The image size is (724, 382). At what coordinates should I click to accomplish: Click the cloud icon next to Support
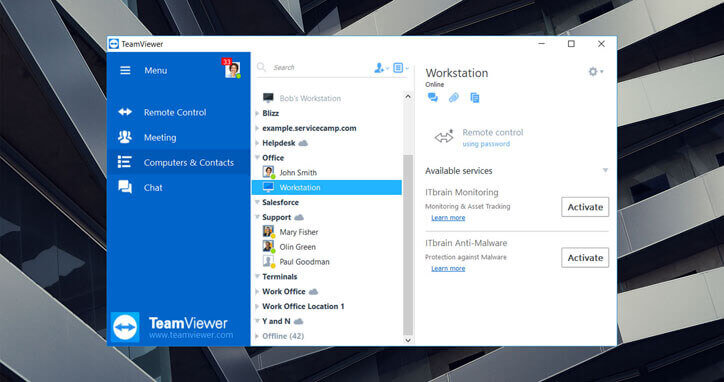click(x=299, y=217)
